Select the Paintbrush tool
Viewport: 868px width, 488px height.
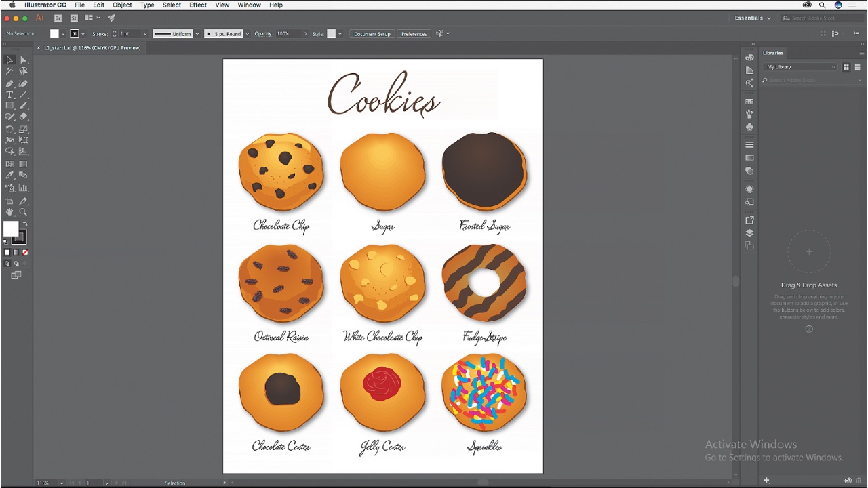22,106
